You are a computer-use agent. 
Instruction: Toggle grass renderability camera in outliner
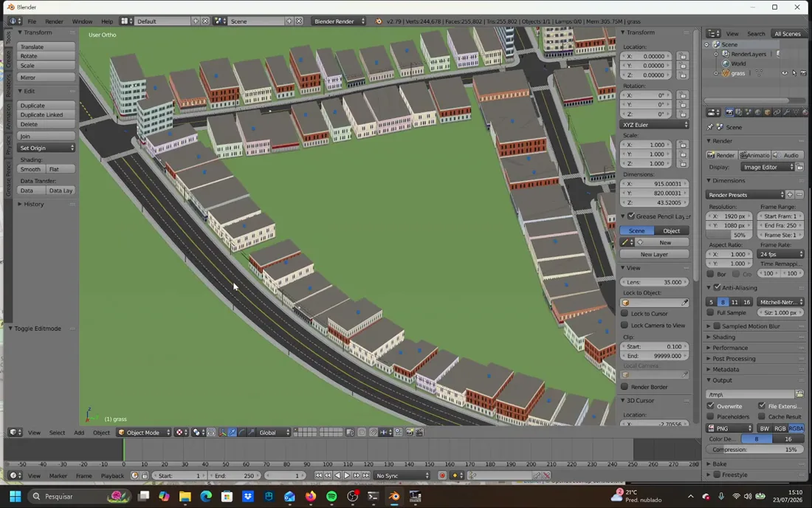coord(803,73)
